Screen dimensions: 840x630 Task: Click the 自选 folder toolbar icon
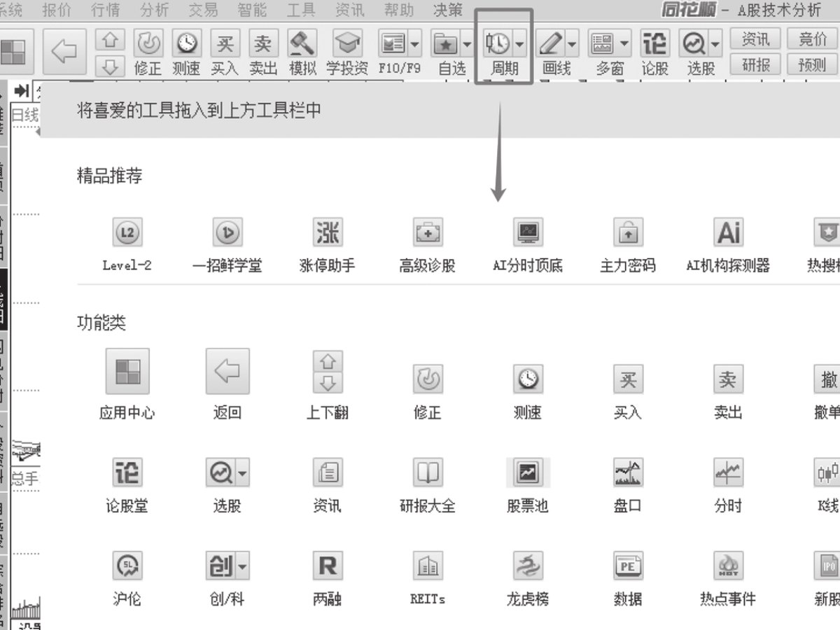click(x=445, y=44)
